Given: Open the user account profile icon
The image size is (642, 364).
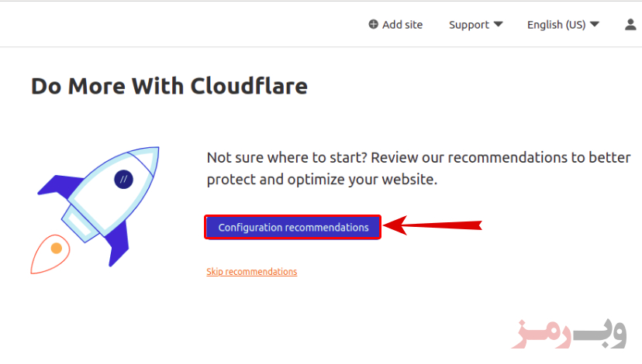Looking at the screenshot, I should (x=630, y=25).
